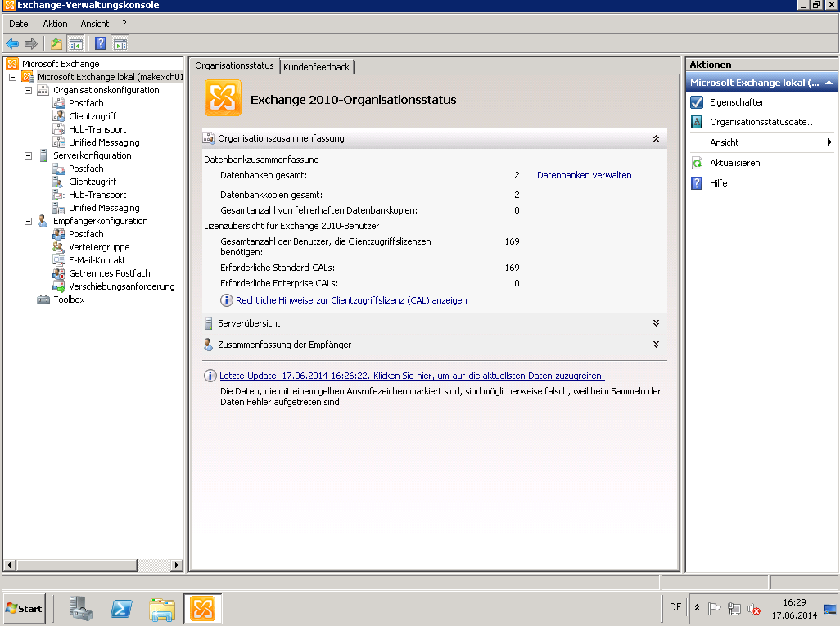Click the blue question mark Help toolbar icon
This screenshot has width=840, height=626.
click(x=100, y=43)
